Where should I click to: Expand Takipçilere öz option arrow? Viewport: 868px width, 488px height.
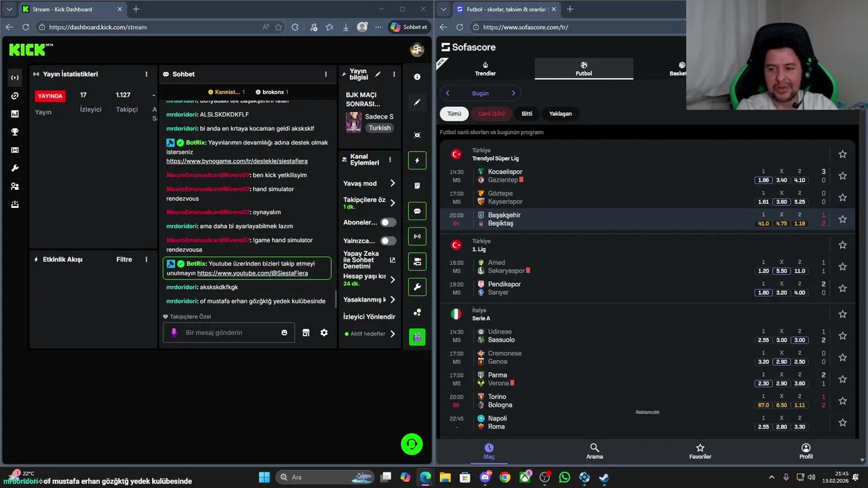pyautogui.click(x=392, y=203)
